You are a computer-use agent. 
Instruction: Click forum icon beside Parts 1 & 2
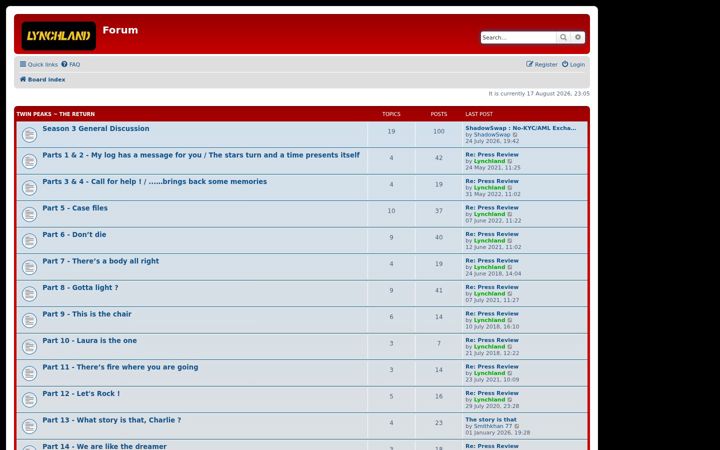click(x=29, y=162)
